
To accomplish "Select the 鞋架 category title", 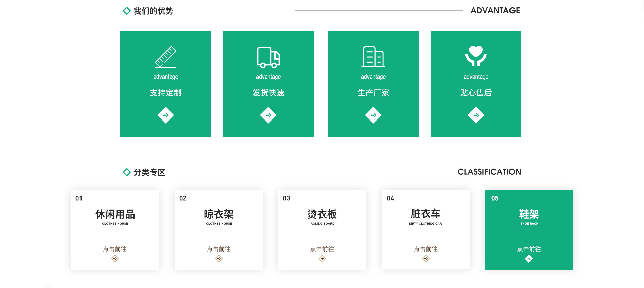I will (x=529, y=214).
